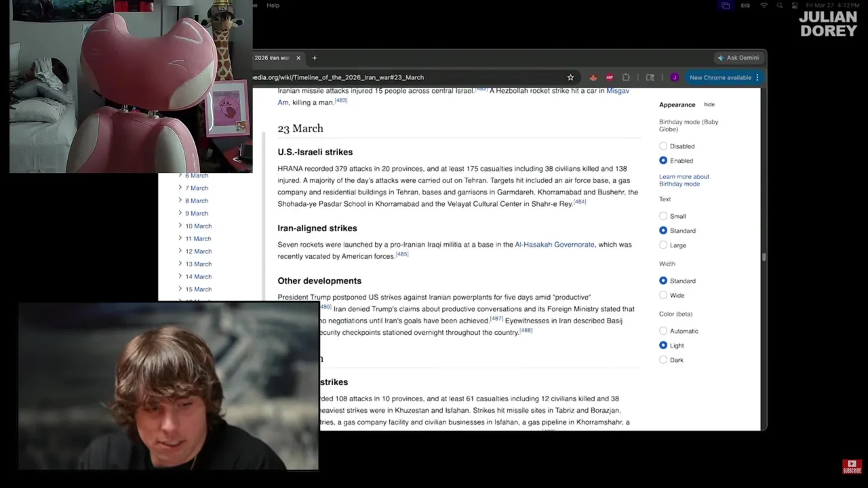The height and width of the screenshot is (488, 868).
Task: Open the battery status icon in menu bar
Action: 746,5
